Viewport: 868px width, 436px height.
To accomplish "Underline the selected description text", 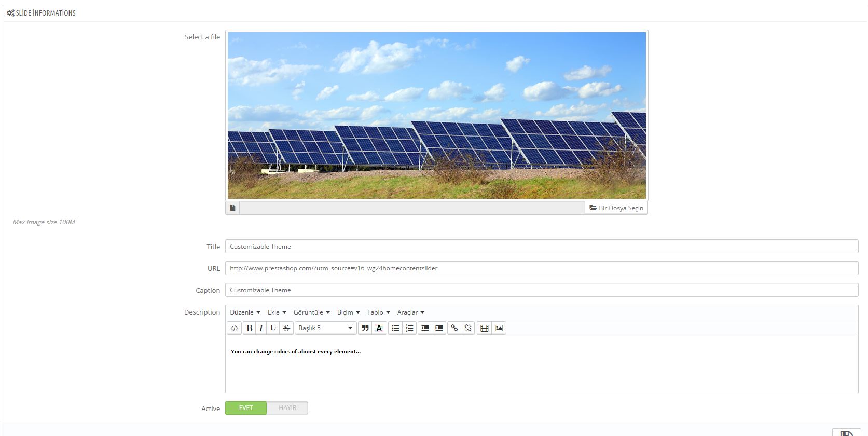I will (x=273, y=328).
